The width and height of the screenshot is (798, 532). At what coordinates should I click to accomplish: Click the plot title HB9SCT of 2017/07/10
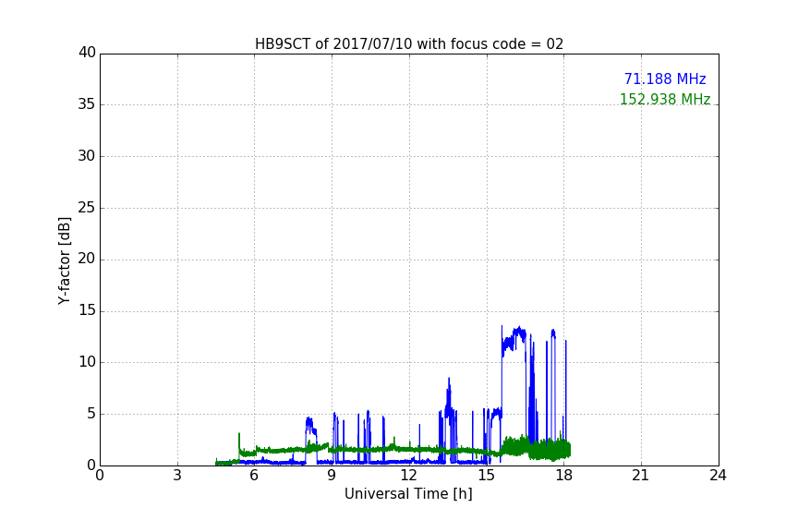click(409, 44)
